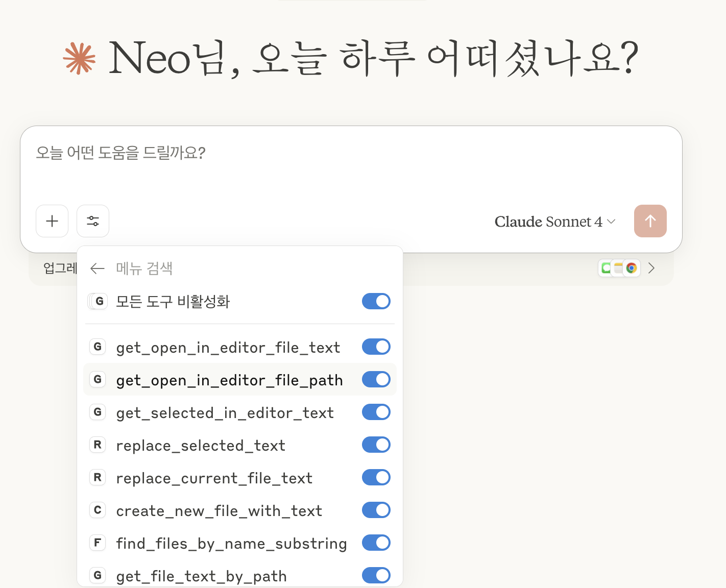Click the R icon beside replace_current_file_text

click(x=98, y=478)
